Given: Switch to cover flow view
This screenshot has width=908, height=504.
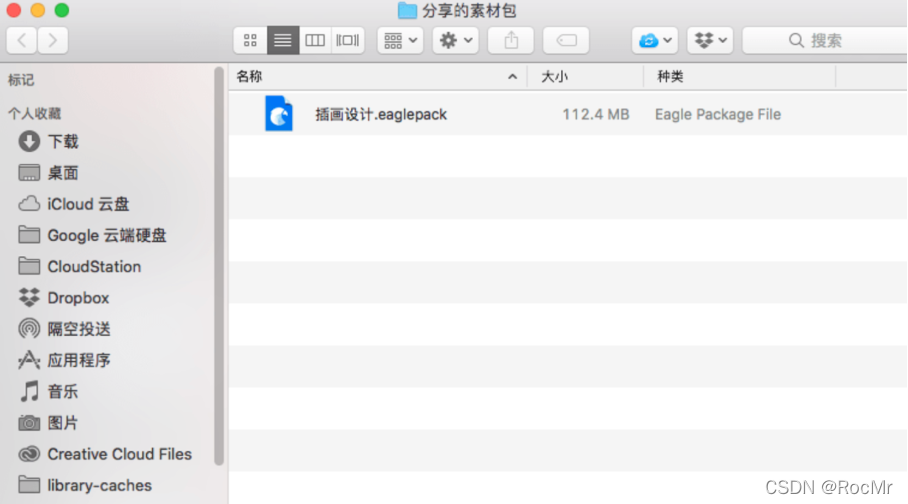Looking at the screenshot, I should [x=347, y=41].
